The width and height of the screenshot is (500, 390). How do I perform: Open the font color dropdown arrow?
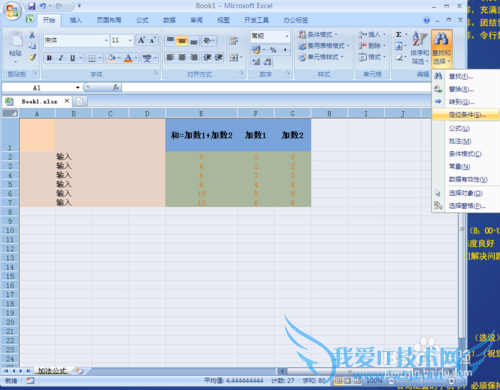tap(136, 58)
